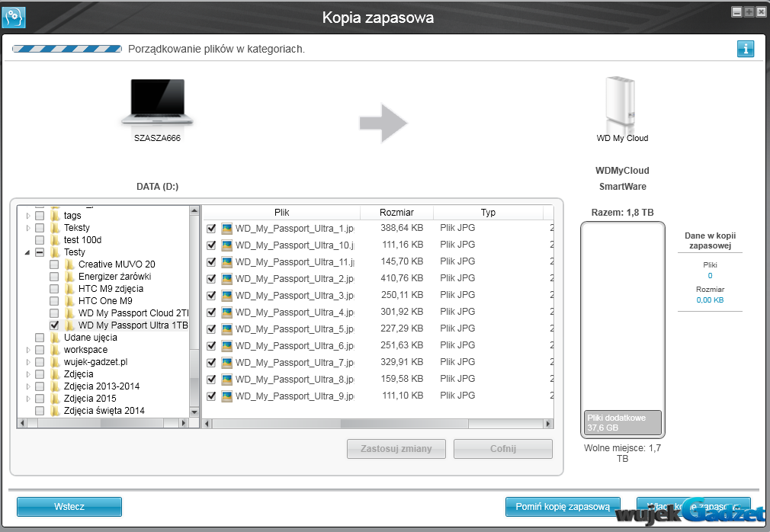Image resolution: width=770 pixels, height=532 pixels.
Task: Click the WD SmartWare logo icon
Action: [14, 16]
